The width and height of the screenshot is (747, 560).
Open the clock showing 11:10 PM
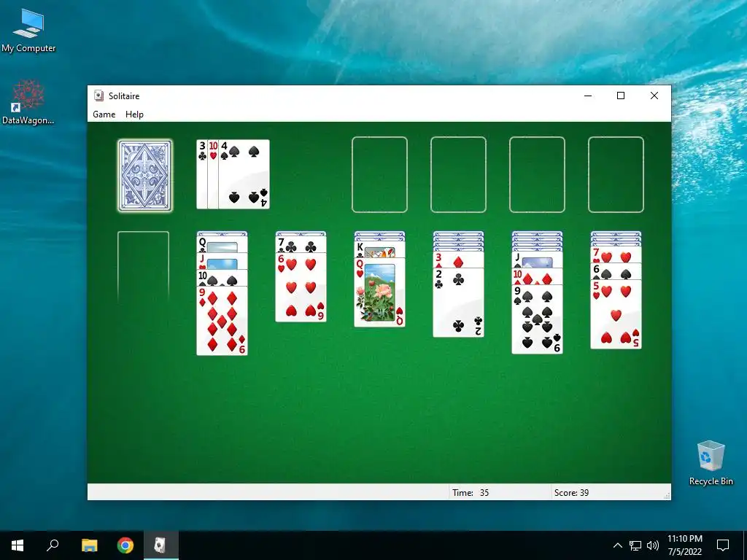(684, 545)
